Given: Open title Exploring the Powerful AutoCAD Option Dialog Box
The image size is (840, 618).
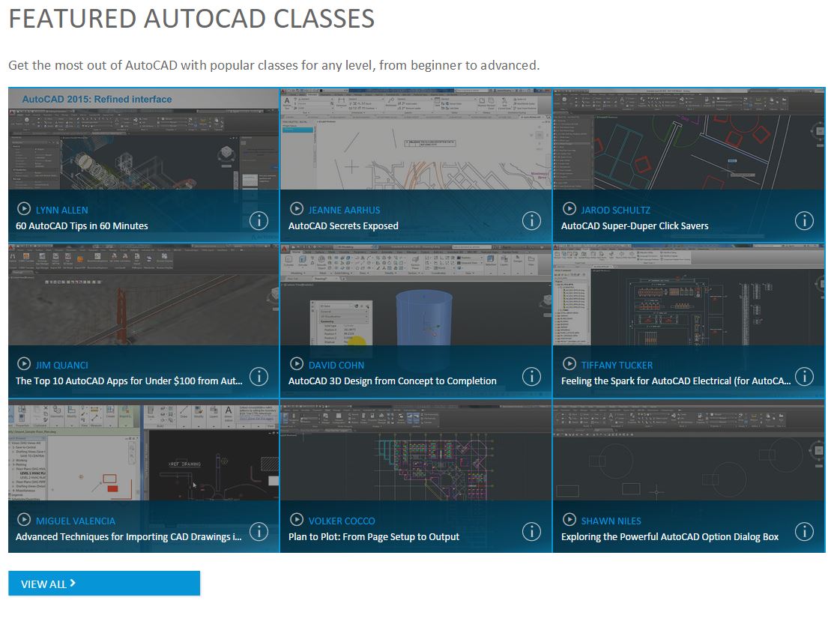Looking at the screenshot, I should point(670,536).
